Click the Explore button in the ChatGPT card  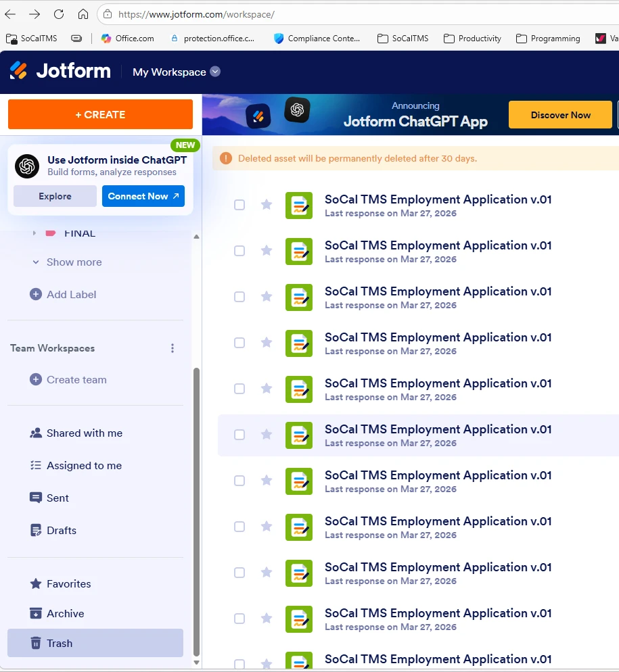click(x=55, y=196)
